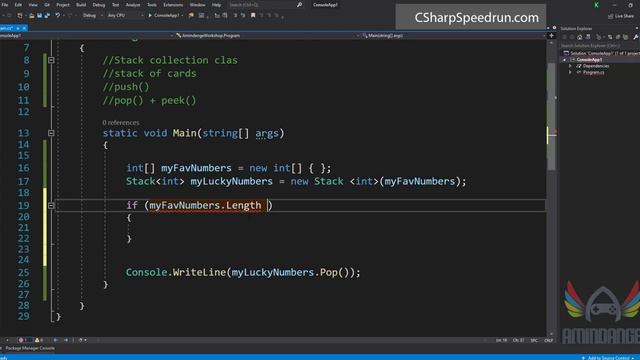
Task: Click the Save icon in the toolbar
Action: point(40,16)
